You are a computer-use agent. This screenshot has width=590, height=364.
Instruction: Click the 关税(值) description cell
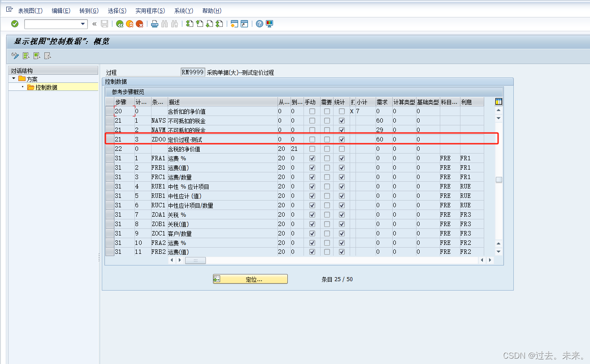[x=222, y=224]
